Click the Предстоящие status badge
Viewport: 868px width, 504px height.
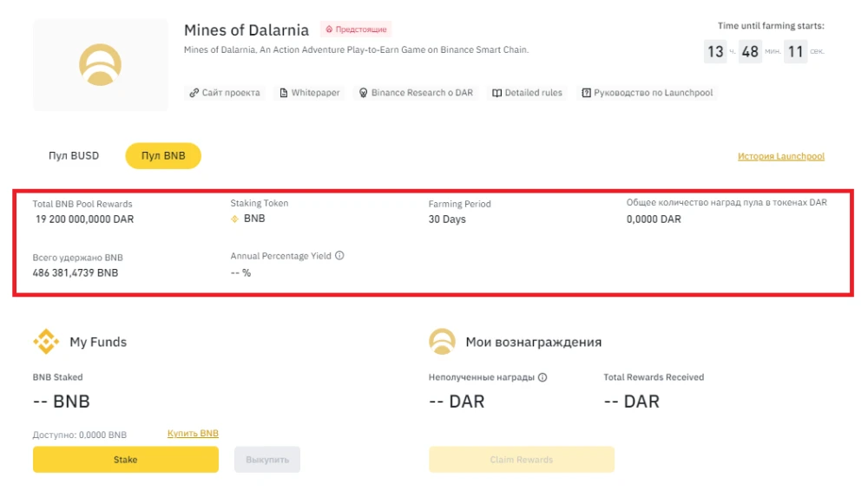356,29
